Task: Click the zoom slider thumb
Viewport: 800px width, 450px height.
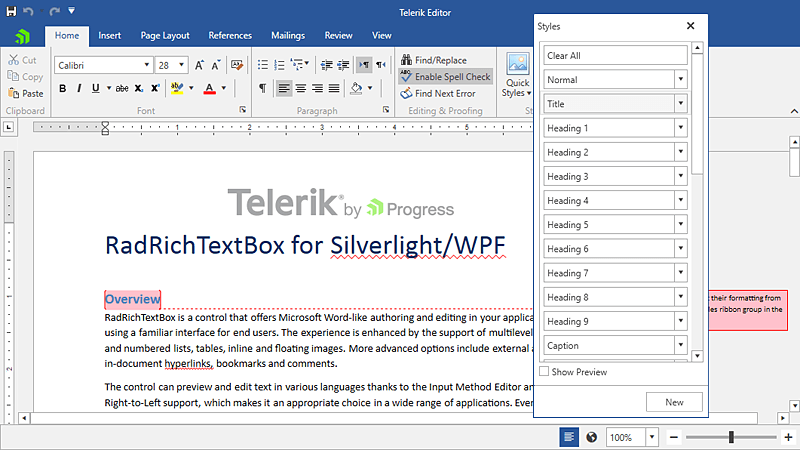Action: (731, 437)
